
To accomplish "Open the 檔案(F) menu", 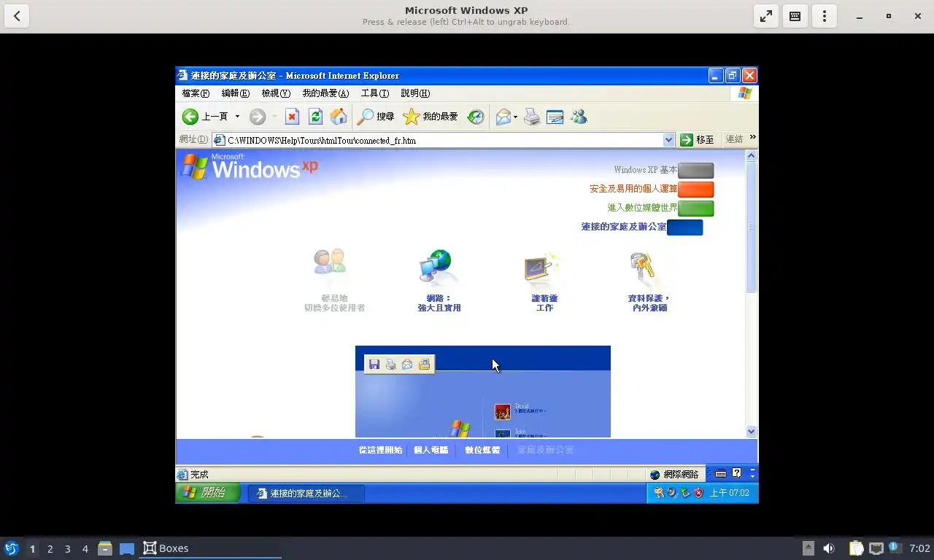I will (196, 93).
